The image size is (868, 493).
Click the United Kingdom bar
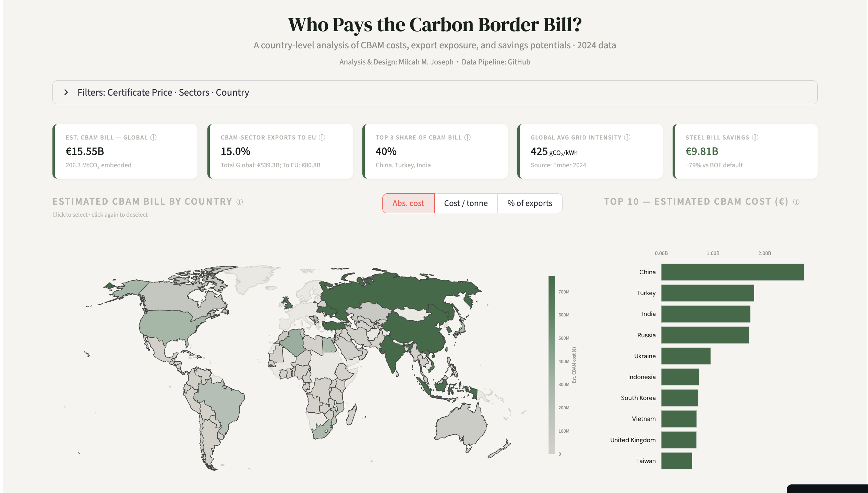(x=679, y=440)
